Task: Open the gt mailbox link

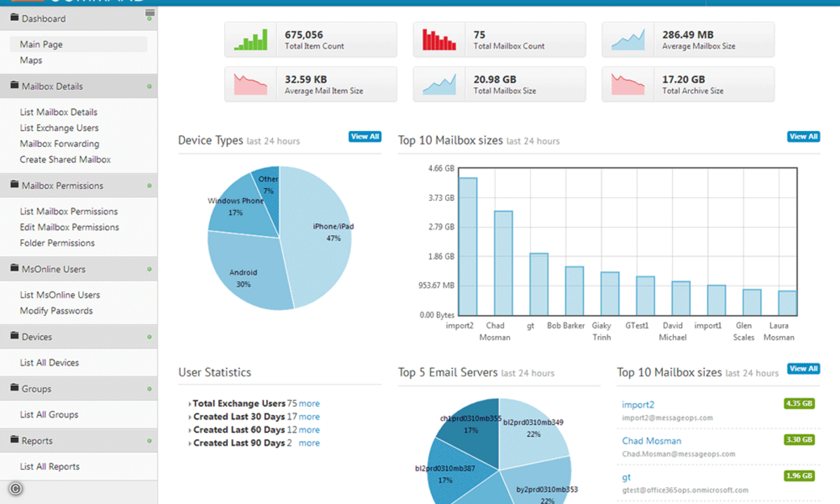Action: tap(626, 477)
